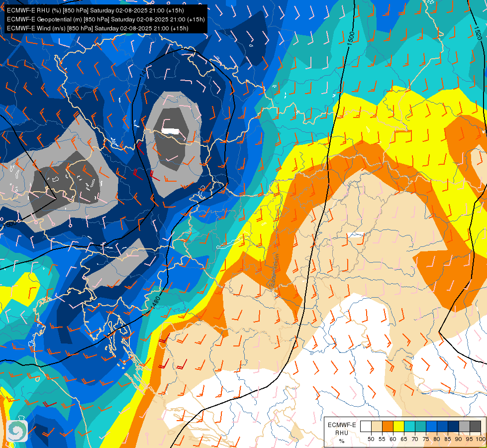Image resolution: width=487 pixels, height=448 pixels.
Task: Click the 'ECMWF-E RHU (%)' title line
Action: 96,10
